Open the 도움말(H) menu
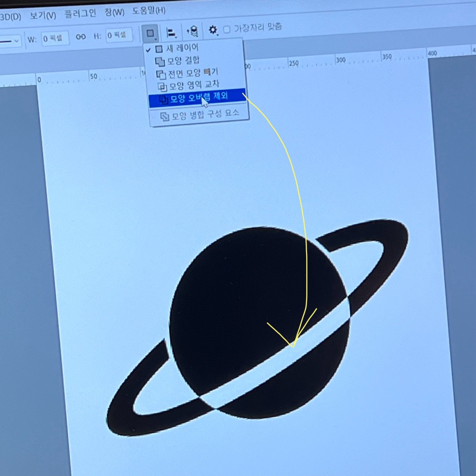Screen dimensions: 476x476 (149, 11)
